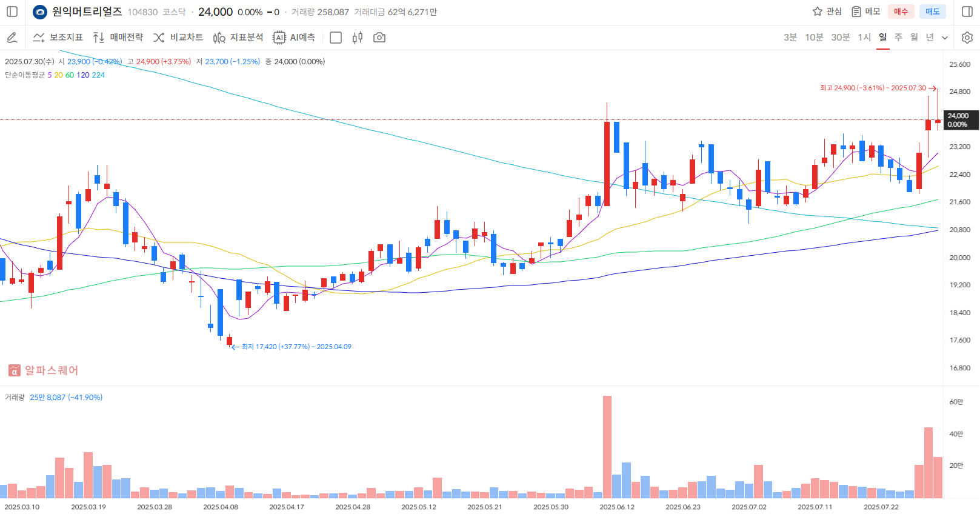Open 비교차트 comparison chart
The image size is (980, 514).
(178, 38)
